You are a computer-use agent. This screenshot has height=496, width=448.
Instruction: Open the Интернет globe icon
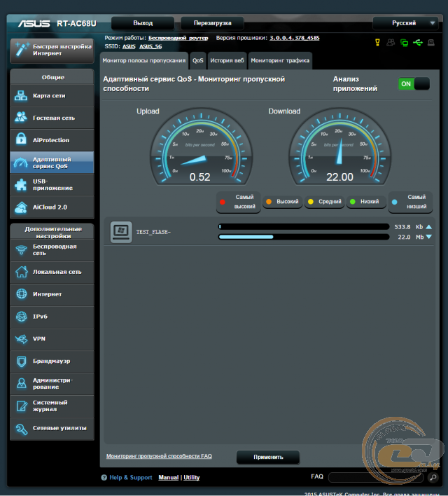[x=22, y=294]
